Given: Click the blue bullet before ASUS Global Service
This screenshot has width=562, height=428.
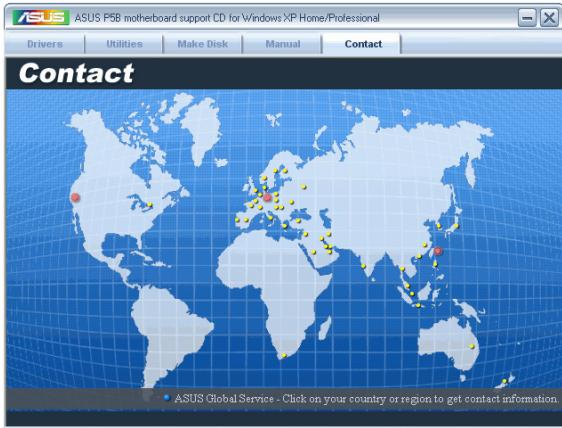Looking at the screenshot, I should 167,398.
